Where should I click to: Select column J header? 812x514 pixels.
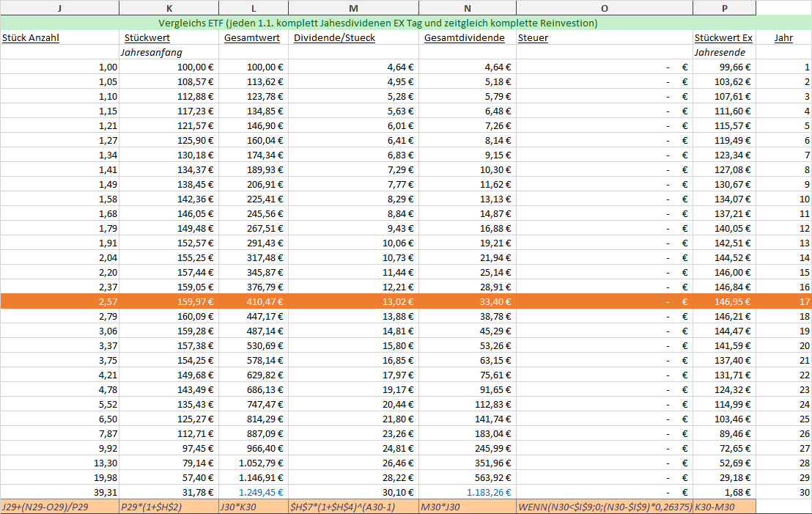point(59,7)
